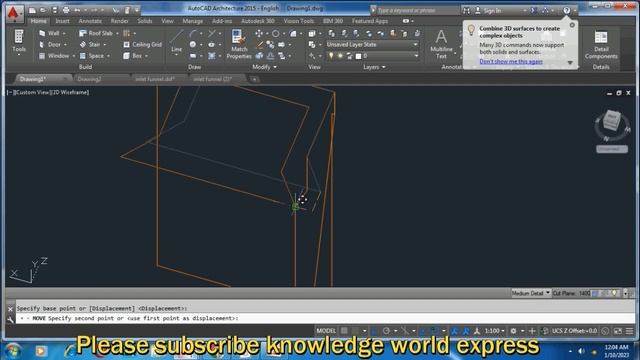
Task: Toggle layer freeze sun icon
Action: (340, 56)
